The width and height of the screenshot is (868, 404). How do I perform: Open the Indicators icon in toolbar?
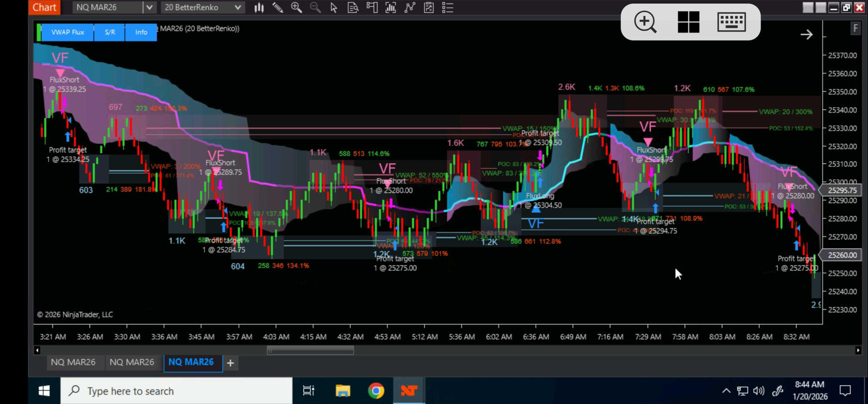(x=391, y=7)
